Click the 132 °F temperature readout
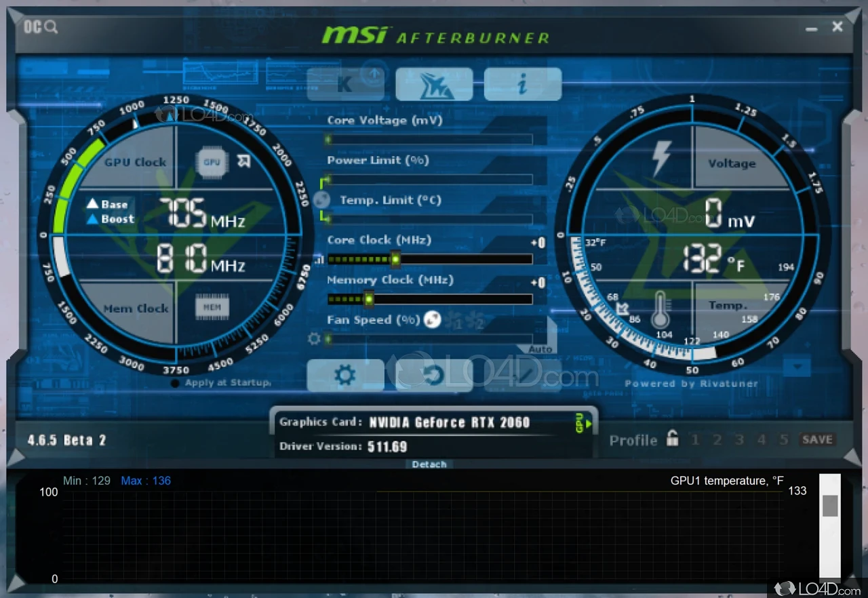The height and width of the screenshot is (598, 868). pyautogui.click(x=713, y=259)
